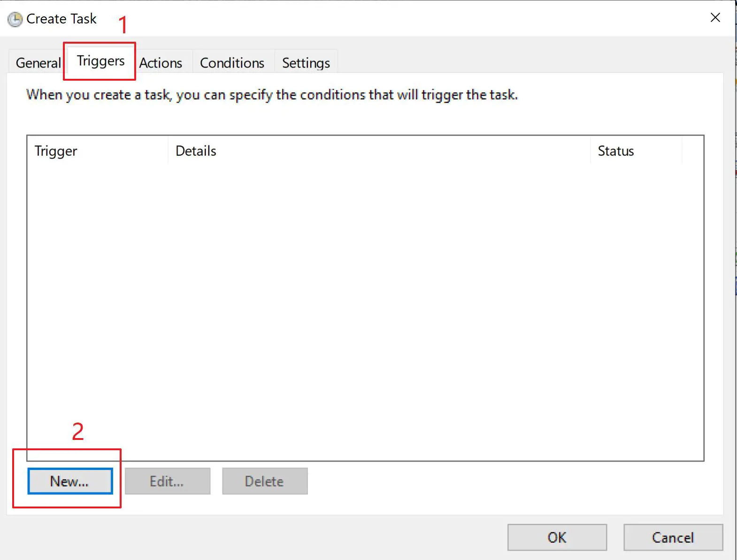Close the Create Task window
Viewport: 737px width, 560px height.
coord(715,17)
